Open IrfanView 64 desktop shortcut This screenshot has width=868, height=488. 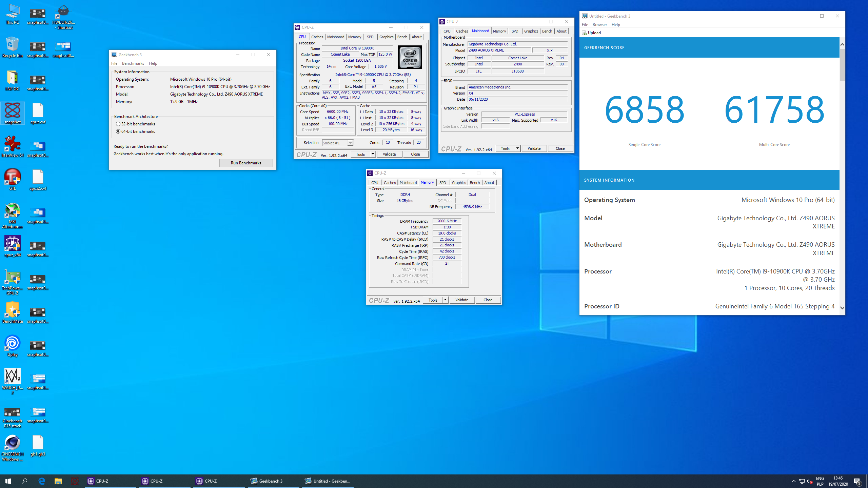point(13,146)
